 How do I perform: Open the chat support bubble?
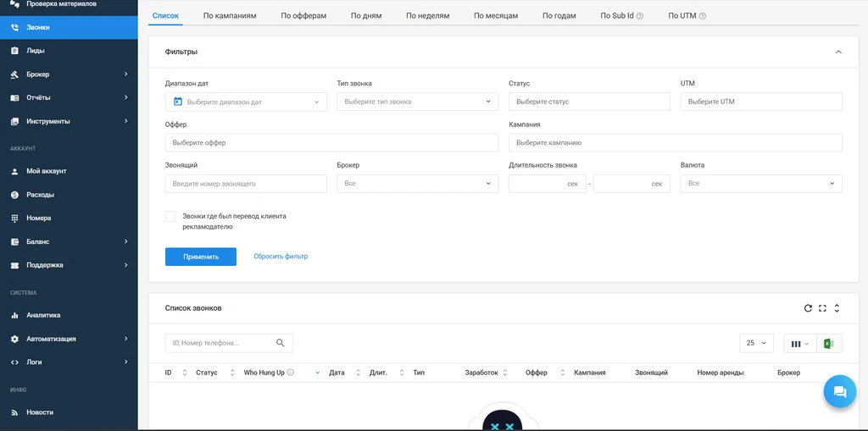[x=840, y=392]
